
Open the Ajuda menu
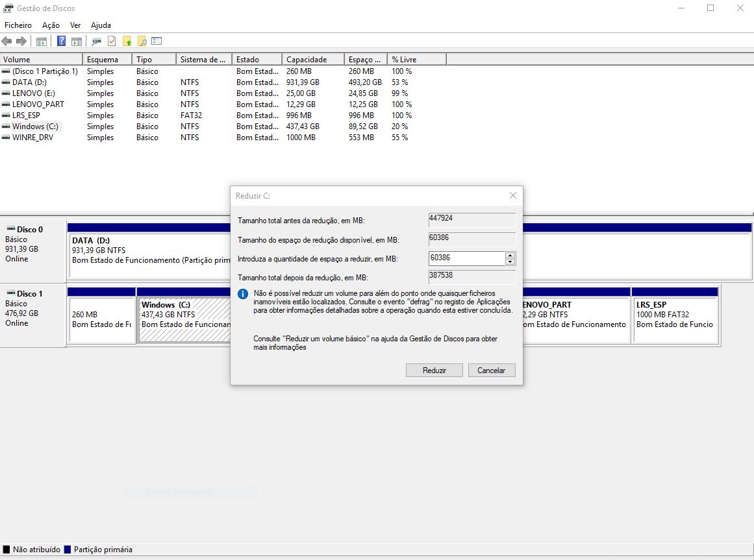coord(101,25)
